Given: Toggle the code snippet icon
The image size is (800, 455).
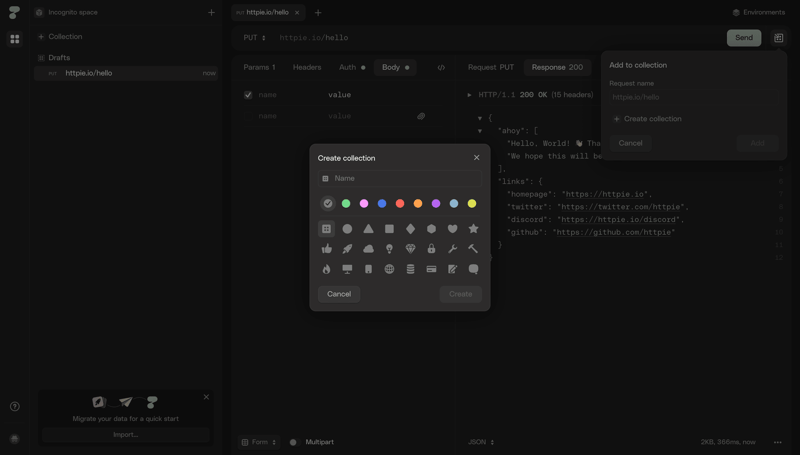Looking at the screenshot, I should 441,67.
